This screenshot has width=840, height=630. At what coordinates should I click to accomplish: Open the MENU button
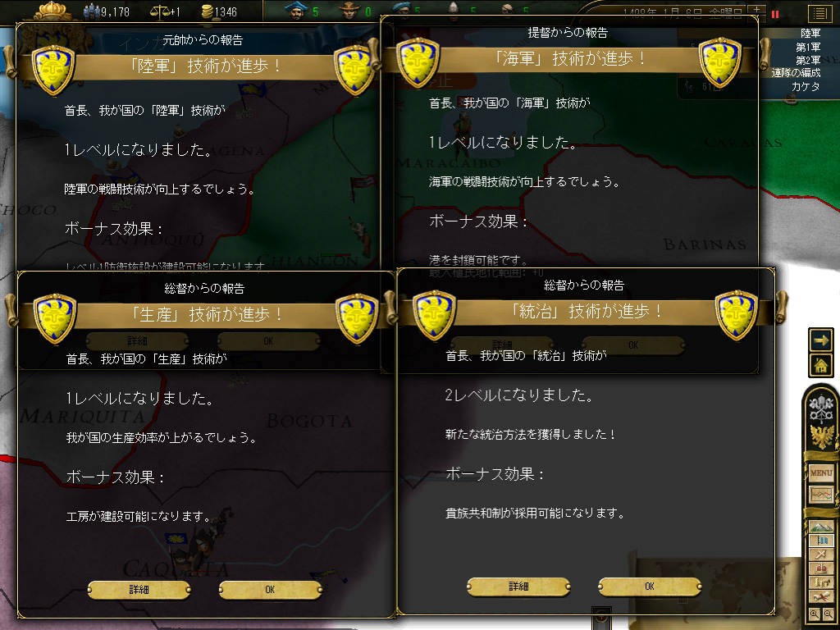click(820, 472)
